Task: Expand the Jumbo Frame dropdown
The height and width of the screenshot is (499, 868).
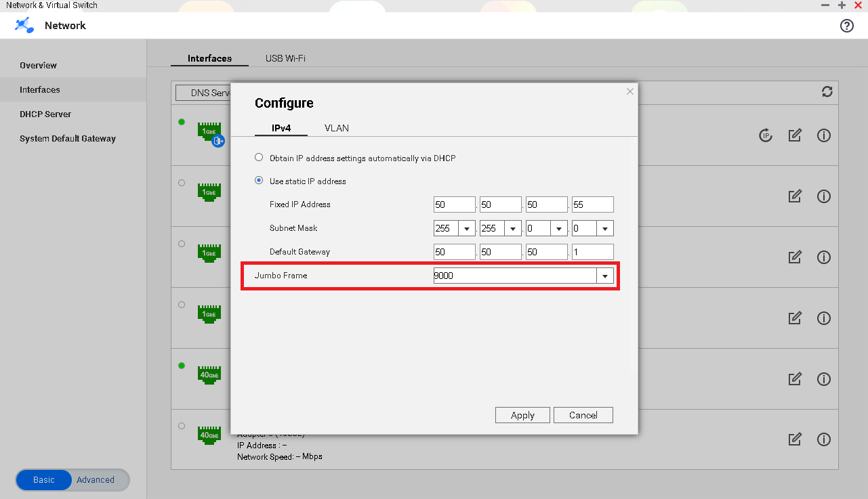Action: pos(604,276)
